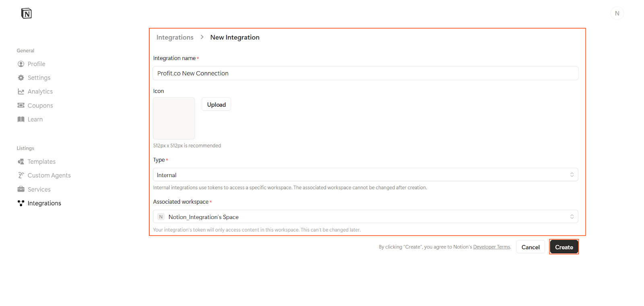
Task: Click the Upload icon button
Action: pyautogui.click(x=217, y=104)
